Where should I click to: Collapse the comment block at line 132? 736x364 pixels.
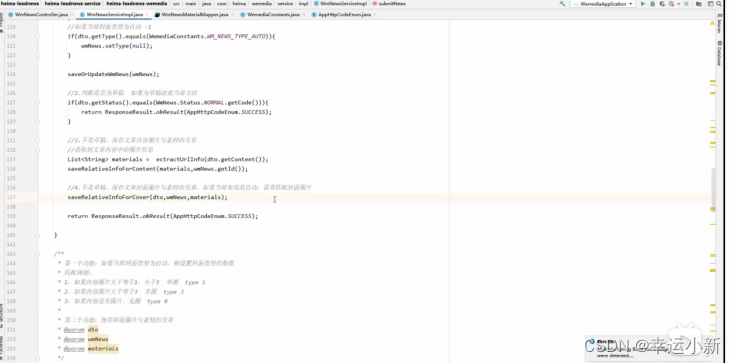(38, 150)
